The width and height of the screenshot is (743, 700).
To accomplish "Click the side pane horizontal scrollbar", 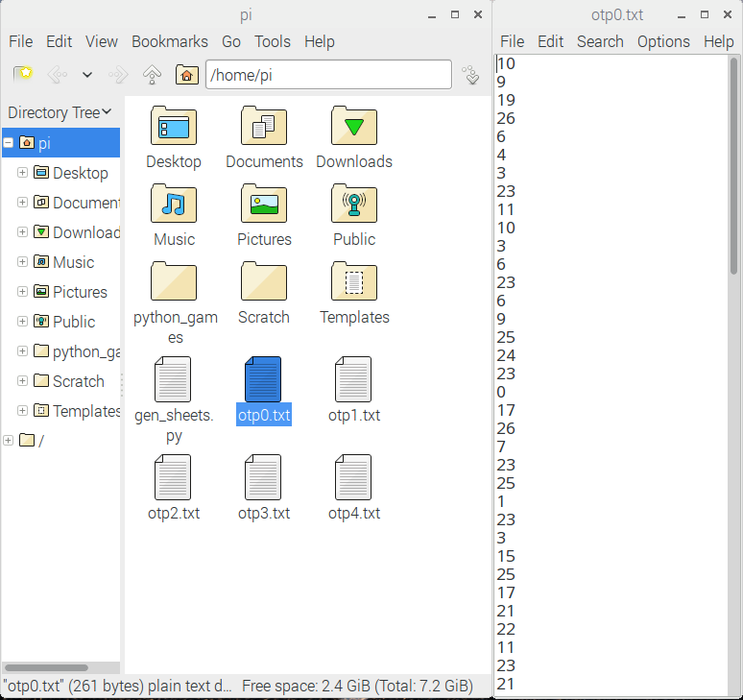I will tap(46, 667).
